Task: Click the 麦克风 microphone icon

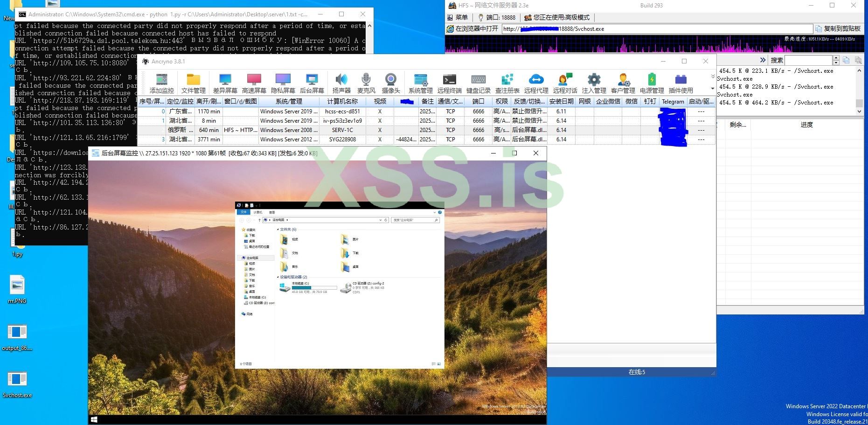Action: pyautogui.click(x=366, y=83)
